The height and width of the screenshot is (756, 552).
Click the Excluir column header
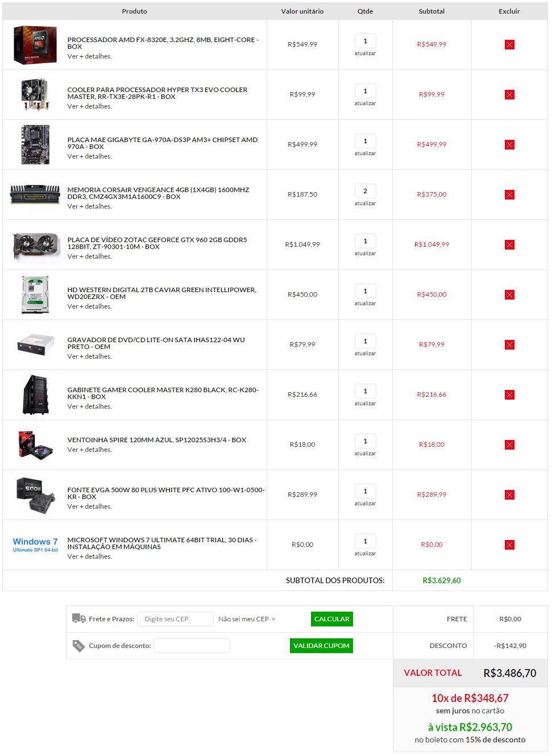point(509,11)
